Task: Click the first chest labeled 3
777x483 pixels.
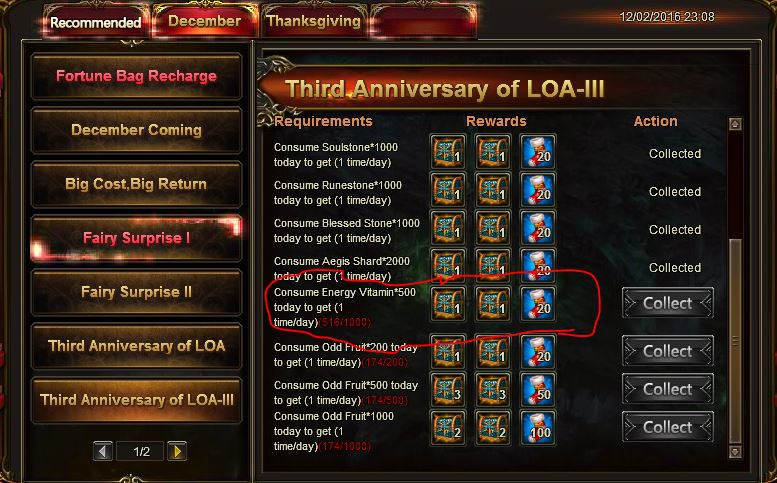Action: click(x=448, y=389)
